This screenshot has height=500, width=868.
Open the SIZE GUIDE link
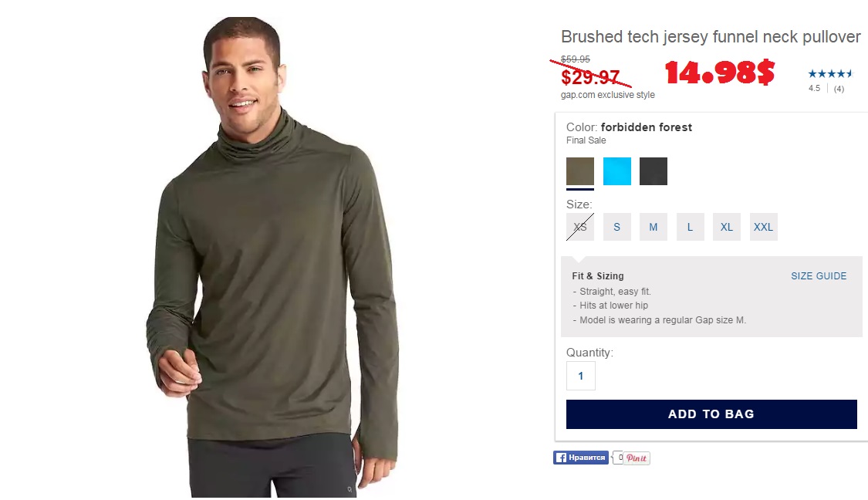(x=819, y=275)
